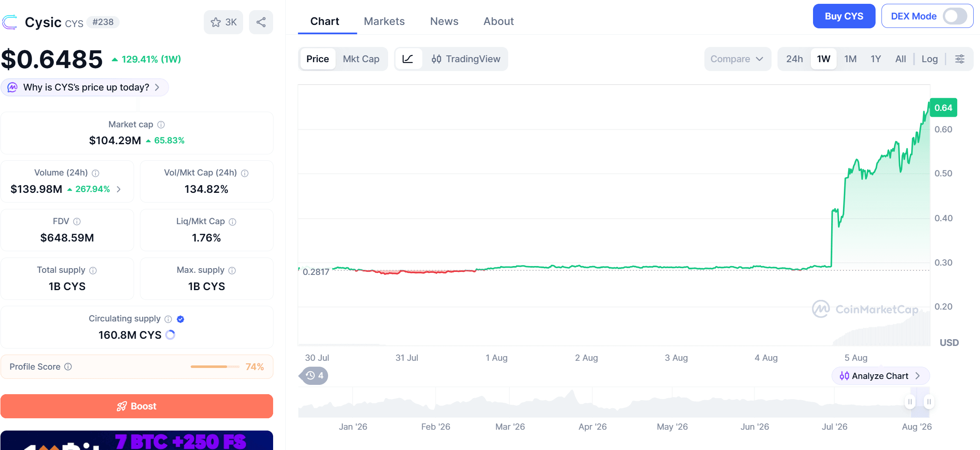Viewport: 980px width, 450px height.
Task: Open Why is CYS's price up today
Action: pyautogui.click(x=85, y=87)
